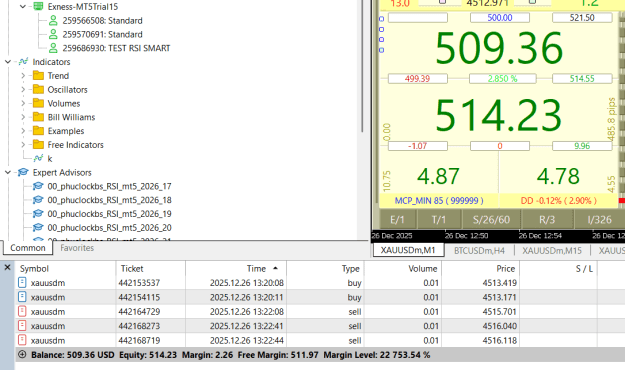This screenshot has width=625, height=370.
Task: Select expert 00_phuclockbs_RSI_mt5_2026_17
Action: (x=109, y=186)
